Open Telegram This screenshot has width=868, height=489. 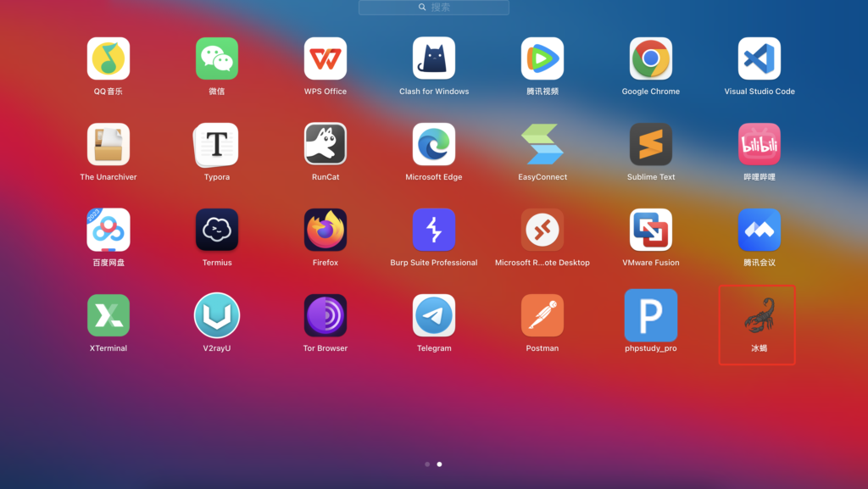(434, 315)
